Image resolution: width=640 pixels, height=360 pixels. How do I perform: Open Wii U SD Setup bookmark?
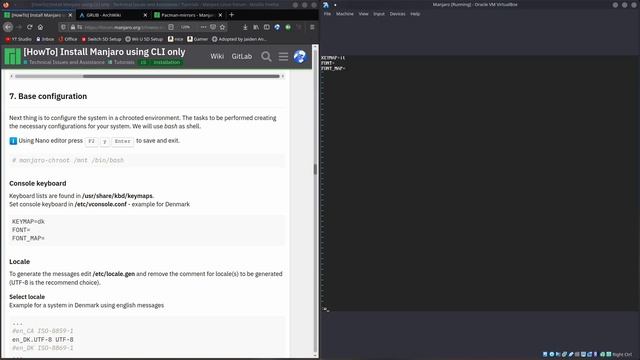[144, 39]
